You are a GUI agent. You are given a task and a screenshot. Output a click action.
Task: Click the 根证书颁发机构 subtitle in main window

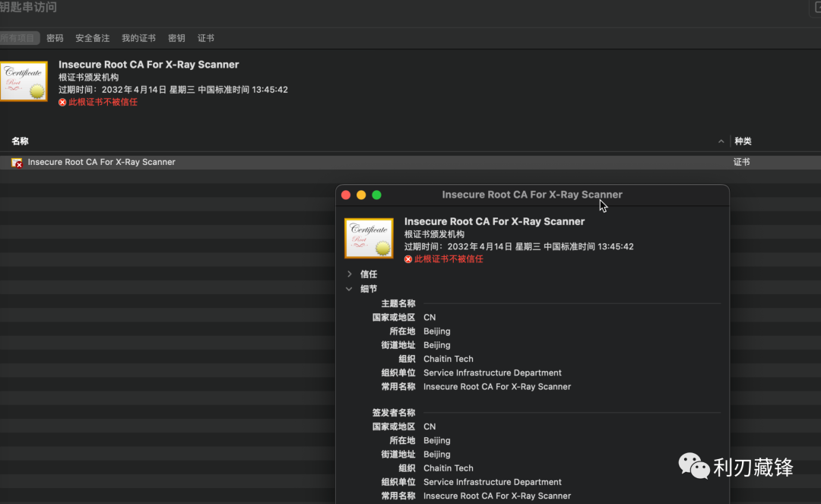click(x=88, y=78)
